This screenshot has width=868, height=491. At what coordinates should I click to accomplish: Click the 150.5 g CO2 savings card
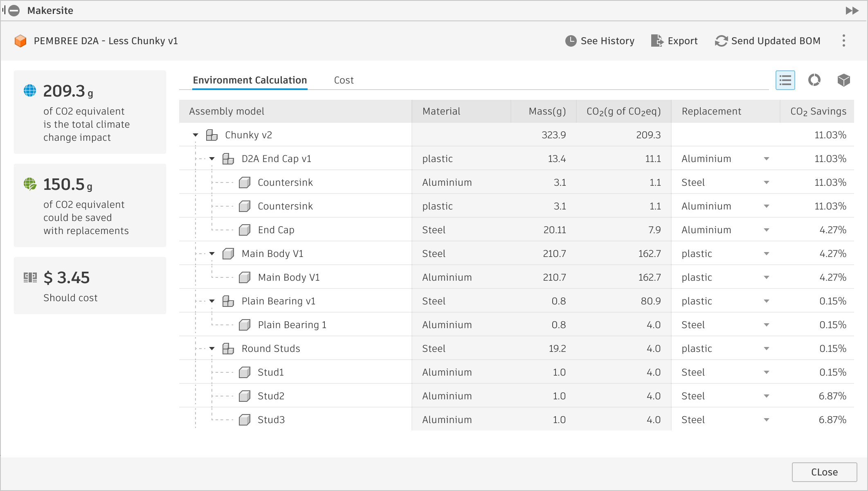90,205
